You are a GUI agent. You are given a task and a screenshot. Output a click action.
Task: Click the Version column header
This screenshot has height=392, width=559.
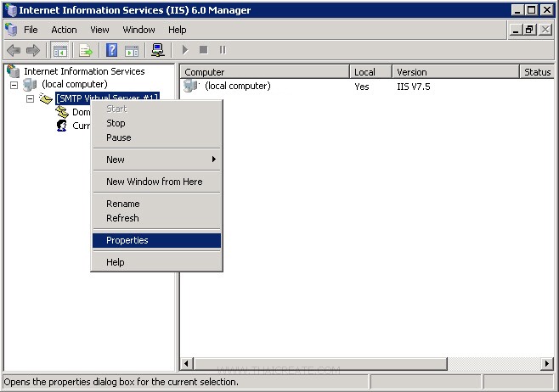[455, 72]
